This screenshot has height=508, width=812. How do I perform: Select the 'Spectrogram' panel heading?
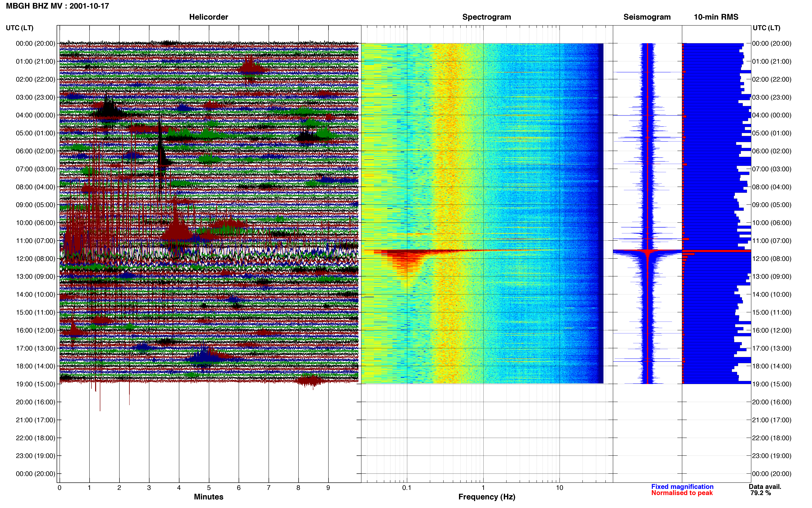pos(487,17)
